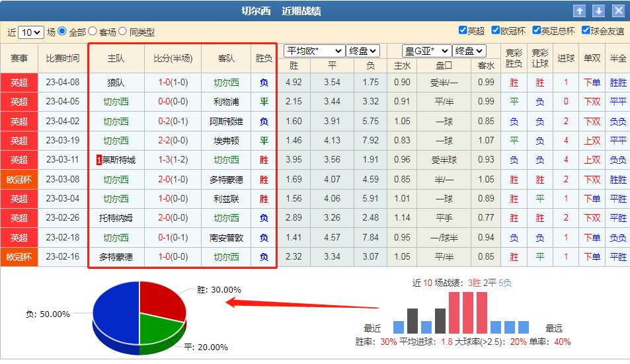Open the 平均欧* odds dropdown

coord(314,51)
